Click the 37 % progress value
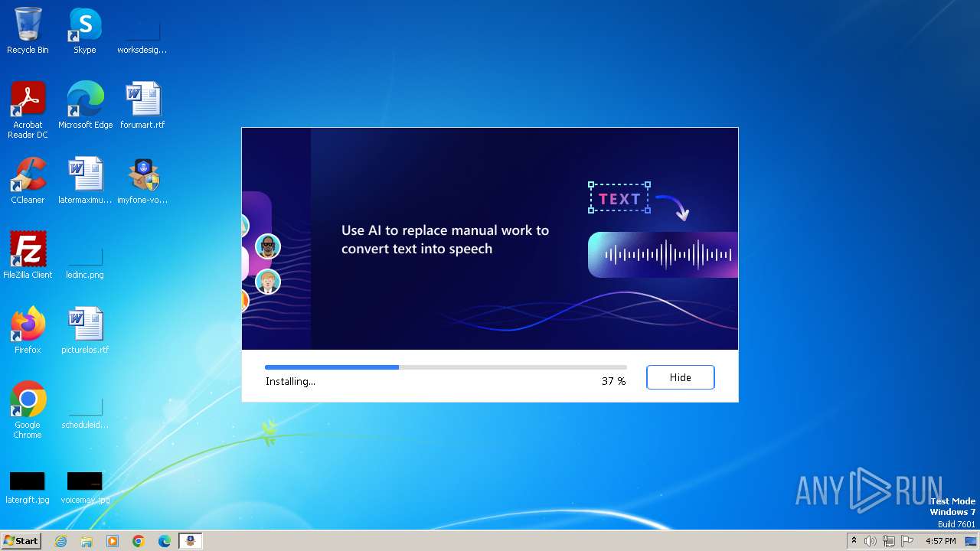 coord(614,381)
